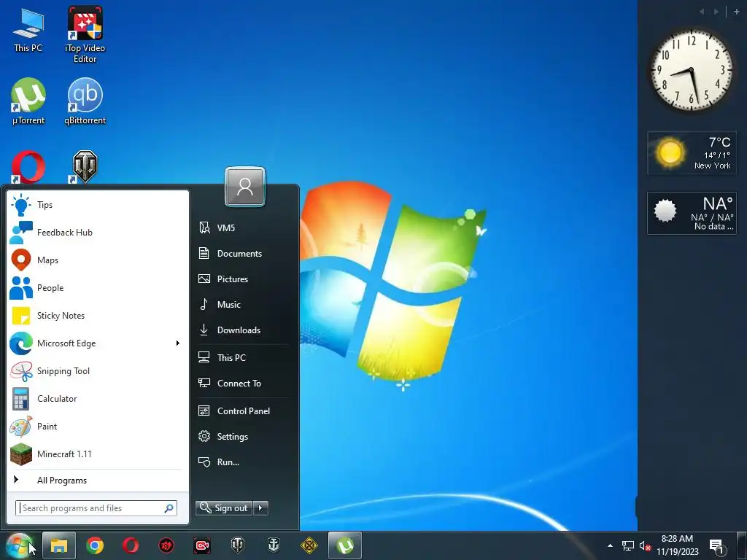This screenshot has height=560, width=747.
Task: Open This PC from the start menu
Action: [244, 357]
